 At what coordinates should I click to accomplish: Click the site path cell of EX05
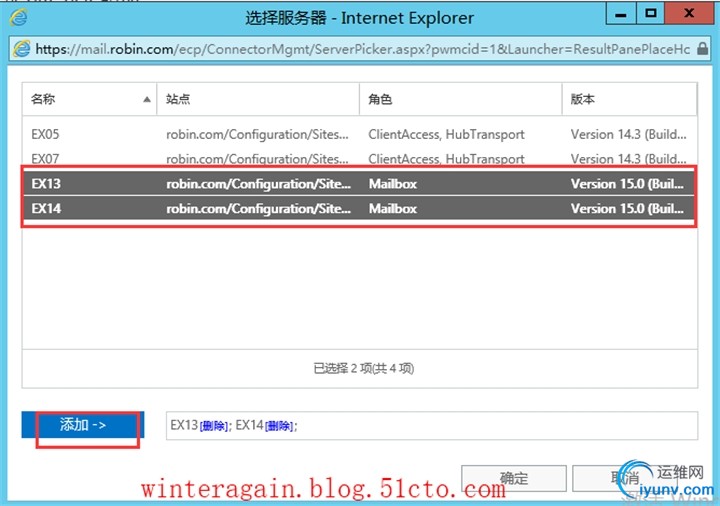click(257, 135)
